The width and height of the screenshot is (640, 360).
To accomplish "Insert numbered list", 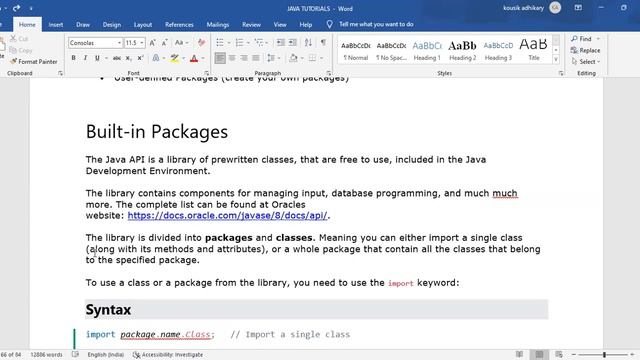I will tap(240, 42).
